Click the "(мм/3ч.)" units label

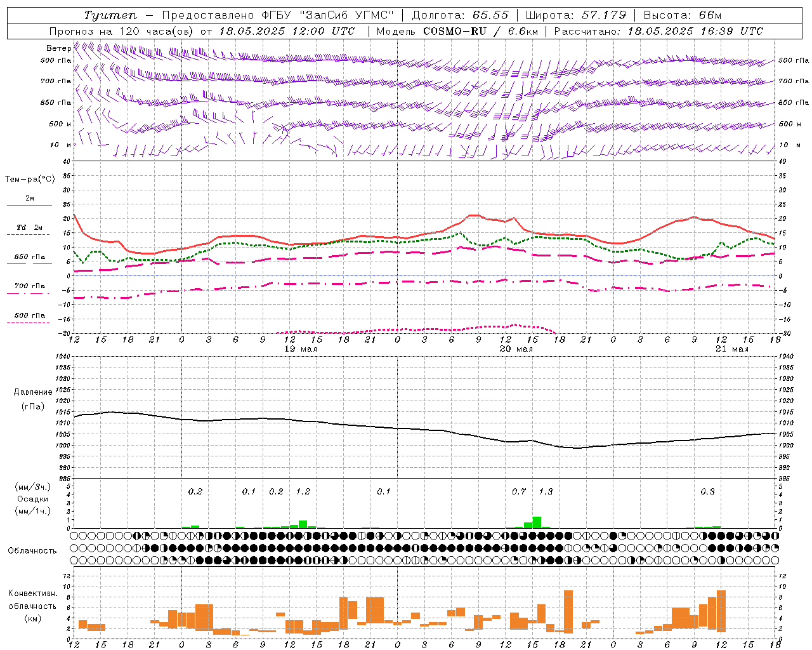(x=32, y=487)
